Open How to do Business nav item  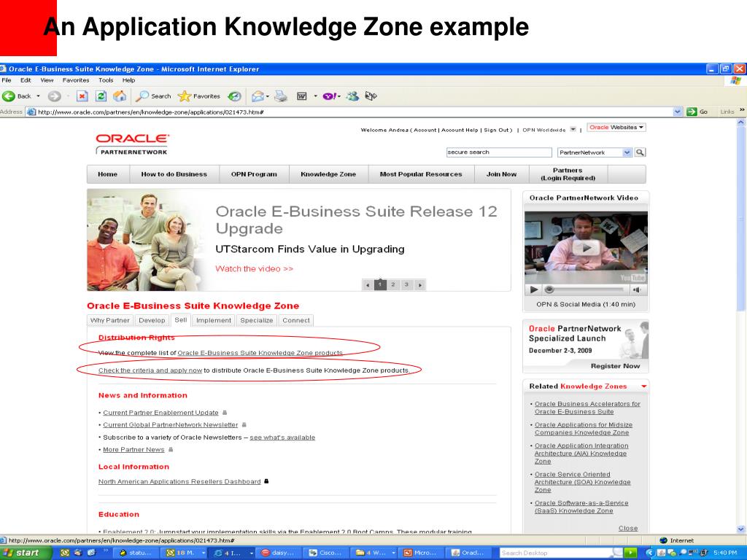point(174,174)
